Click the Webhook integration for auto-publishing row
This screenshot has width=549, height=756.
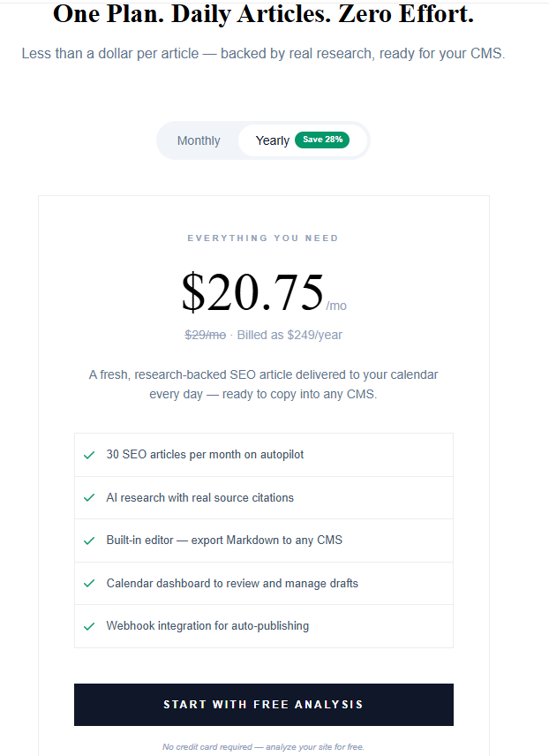point(207,626)
